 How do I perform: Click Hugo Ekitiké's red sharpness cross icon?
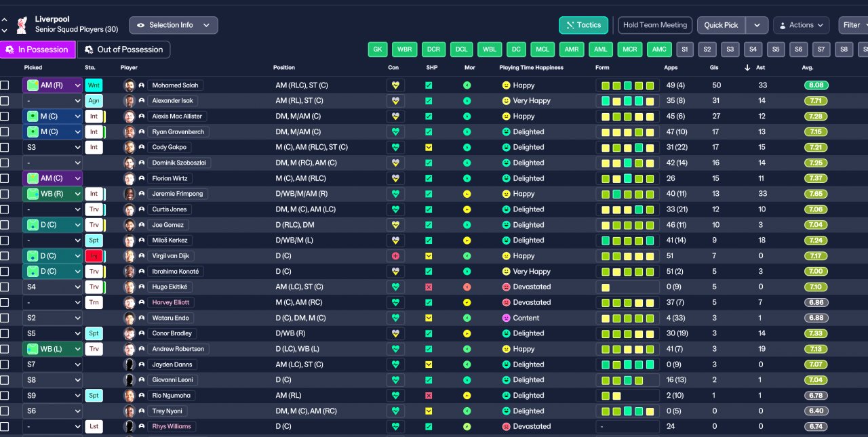429,287
